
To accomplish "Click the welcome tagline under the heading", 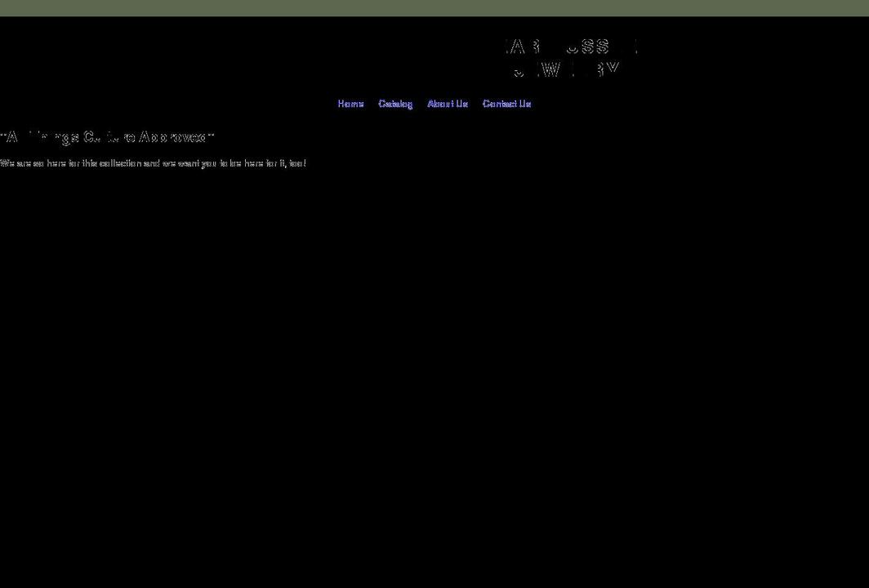I will coord(154,163).
